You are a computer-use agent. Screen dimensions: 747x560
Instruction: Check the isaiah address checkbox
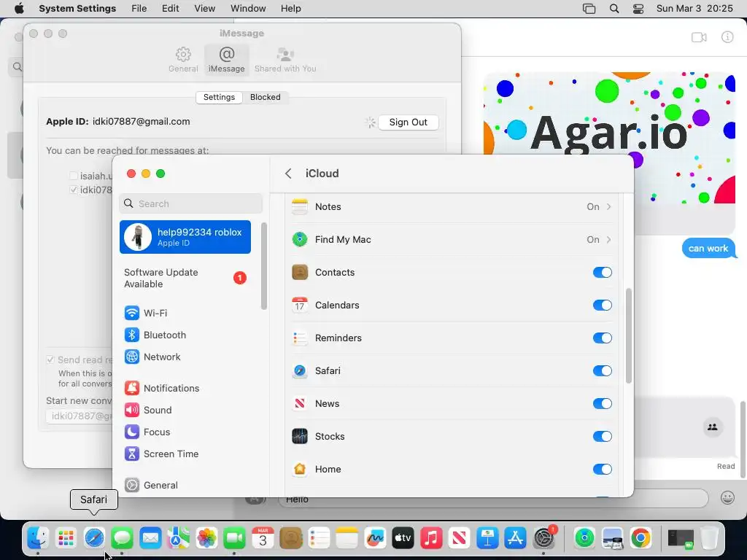[74, 176]
